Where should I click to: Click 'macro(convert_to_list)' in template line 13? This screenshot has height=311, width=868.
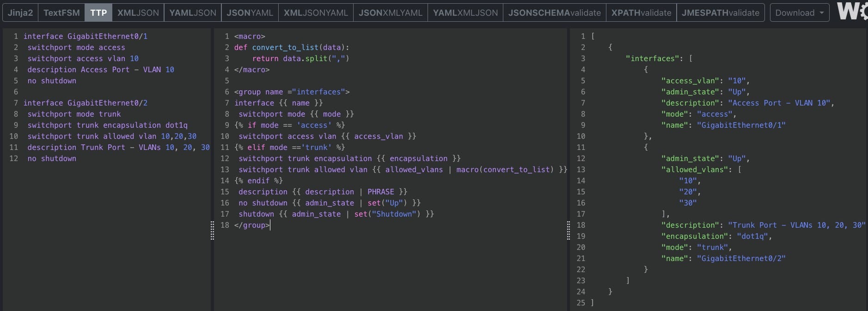(x=505, y=169)
